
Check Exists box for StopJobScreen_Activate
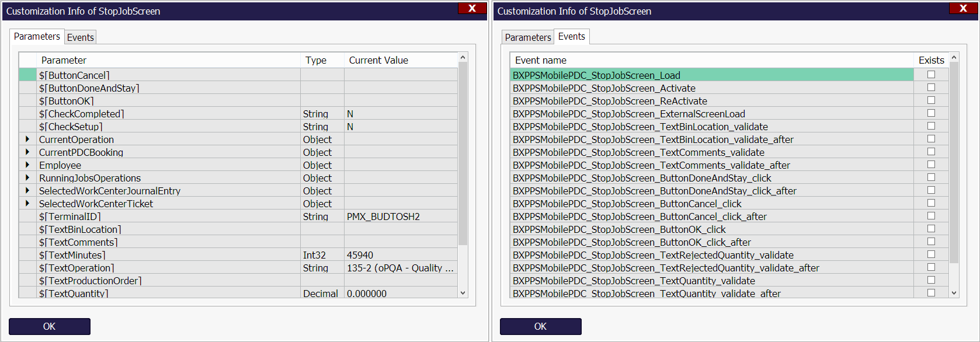[x=931, y=88]
